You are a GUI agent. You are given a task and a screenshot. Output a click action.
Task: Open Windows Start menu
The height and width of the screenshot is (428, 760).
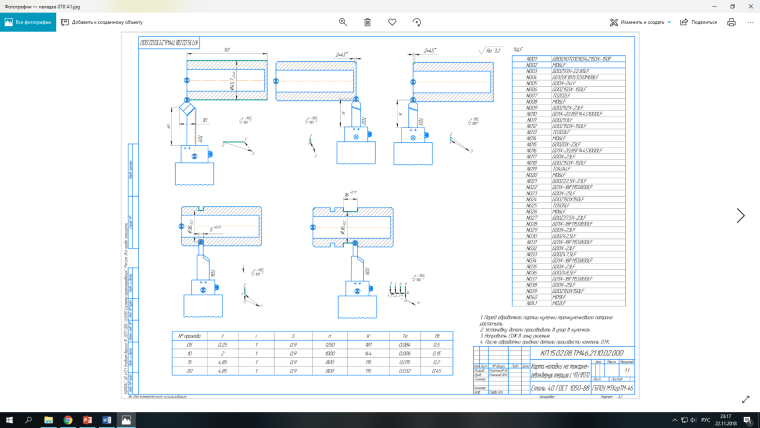tap(9, 420)
